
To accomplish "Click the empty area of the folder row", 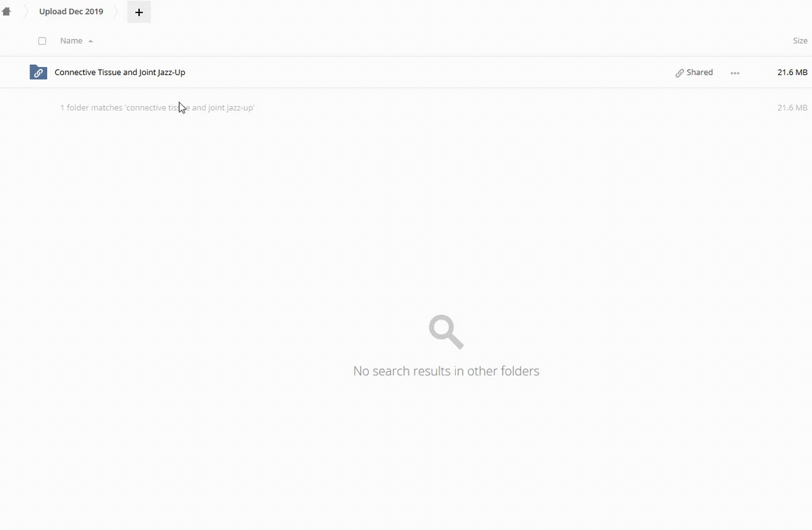I will [x=430, y=72].
